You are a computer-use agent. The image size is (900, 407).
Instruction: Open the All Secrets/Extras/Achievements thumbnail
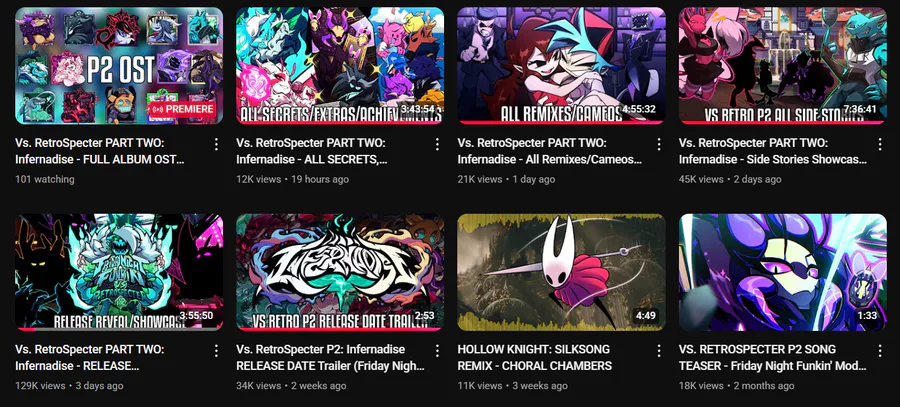340,65
